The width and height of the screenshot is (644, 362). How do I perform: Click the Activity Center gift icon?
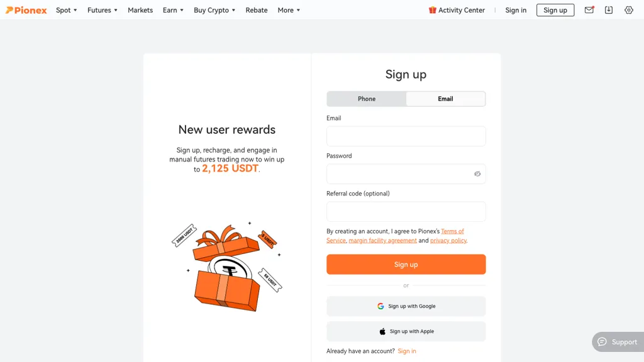[x=433, y=10]
